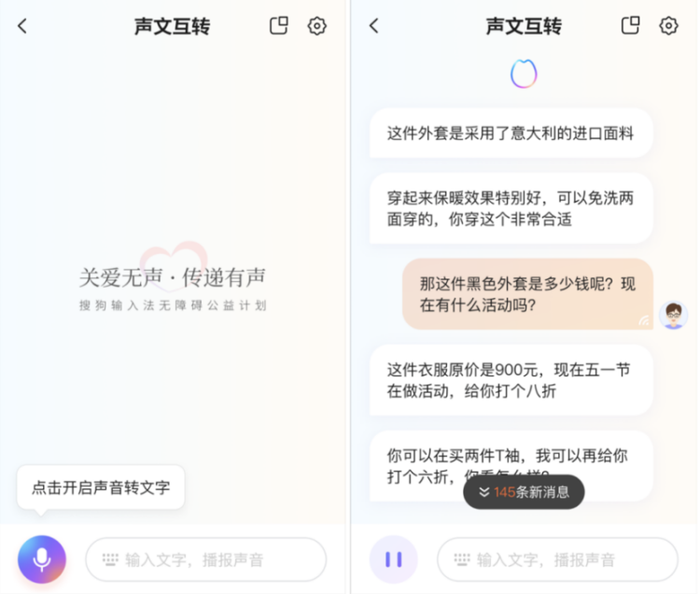Focus the text input field in left screen

point(206,559)
